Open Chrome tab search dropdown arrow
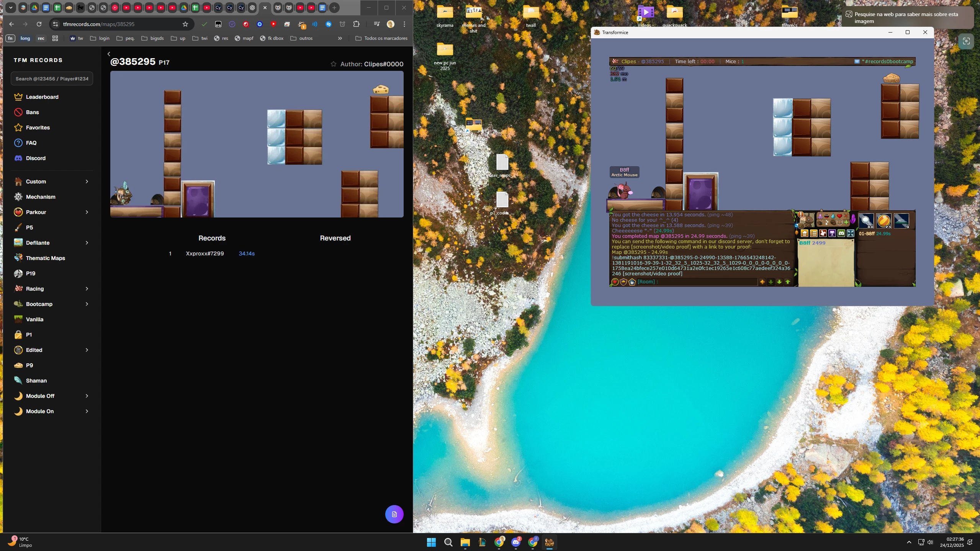This screenshot has height=551, width=980. click(x=11, y=8)
